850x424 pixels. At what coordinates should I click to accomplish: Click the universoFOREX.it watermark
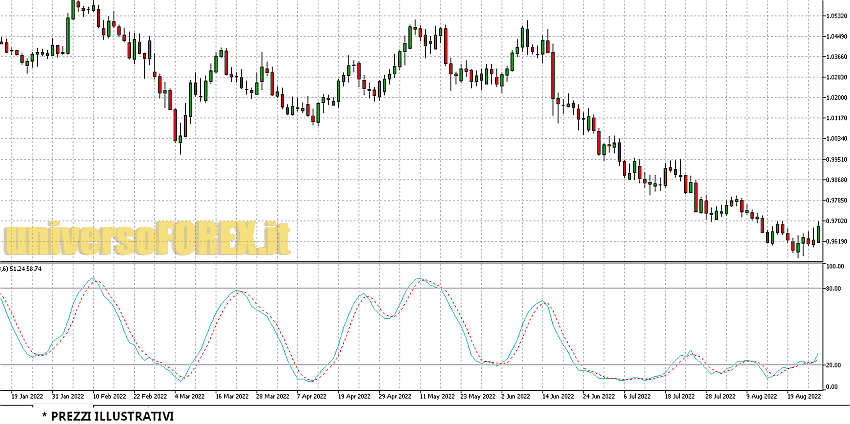pyautogui.click(x=147, y=238)
